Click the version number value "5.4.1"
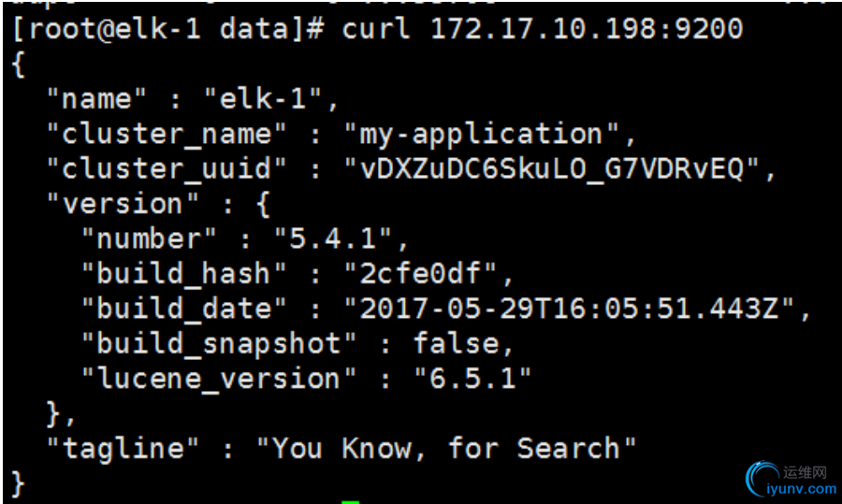 click(x=333, y=238)
